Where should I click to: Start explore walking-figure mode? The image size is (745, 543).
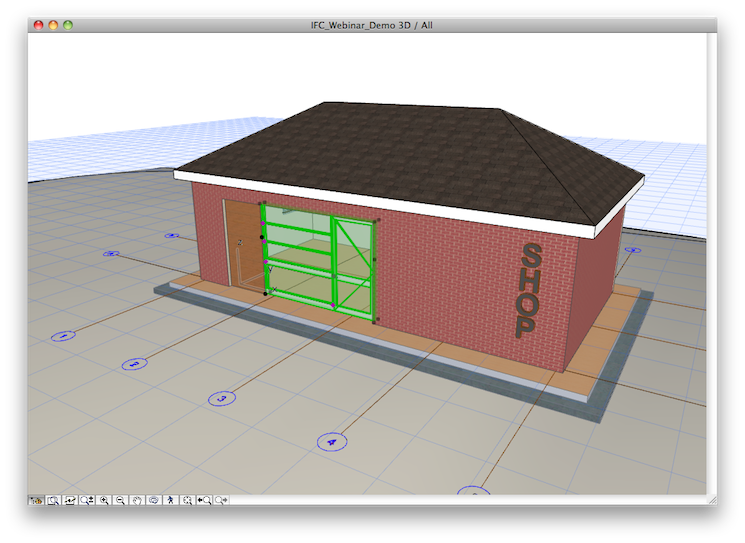pos(171,500)
